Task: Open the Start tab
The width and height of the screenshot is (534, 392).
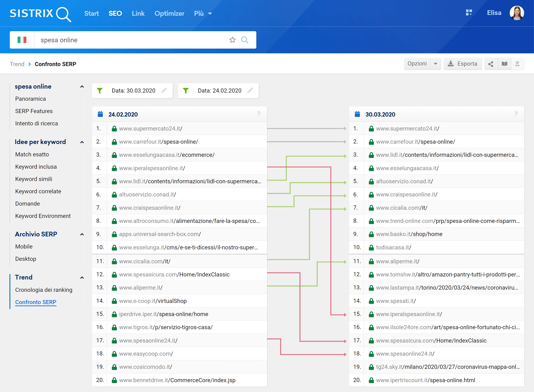Action: pyautogui.click(x=91, y=14)
